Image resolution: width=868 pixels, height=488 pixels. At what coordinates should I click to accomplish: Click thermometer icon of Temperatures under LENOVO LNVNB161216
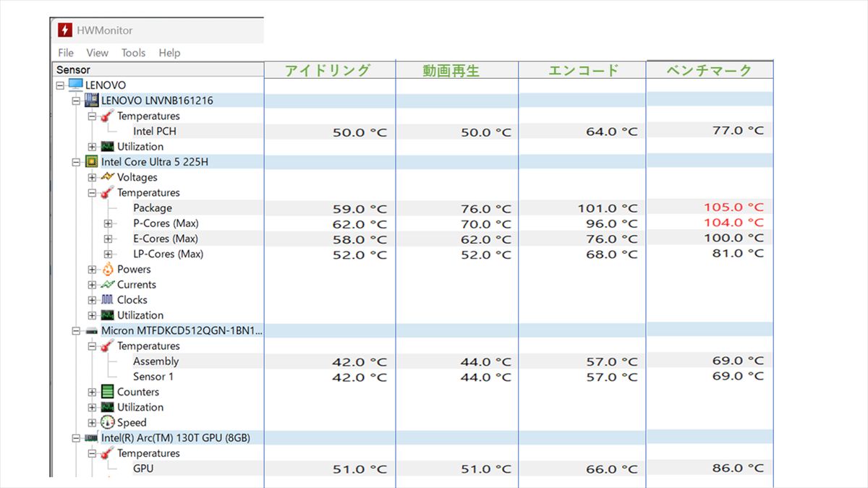click(x=107, y=116)
